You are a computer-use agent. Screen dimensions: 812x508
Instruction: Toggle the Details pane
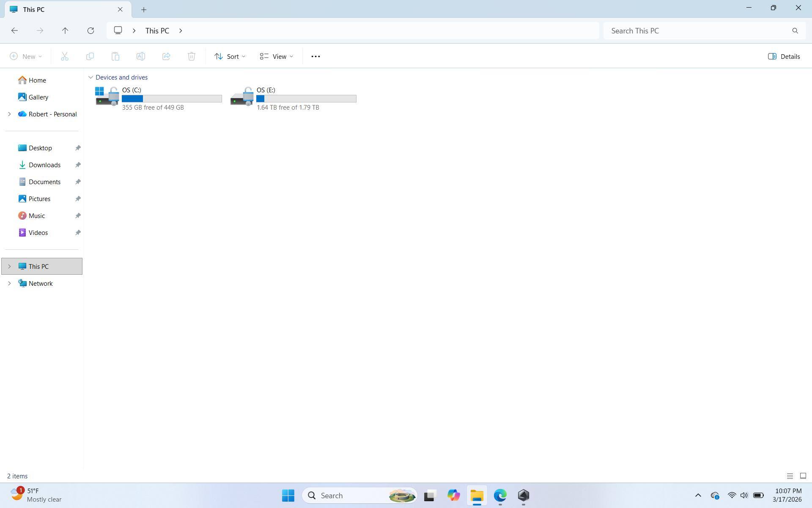784,56
